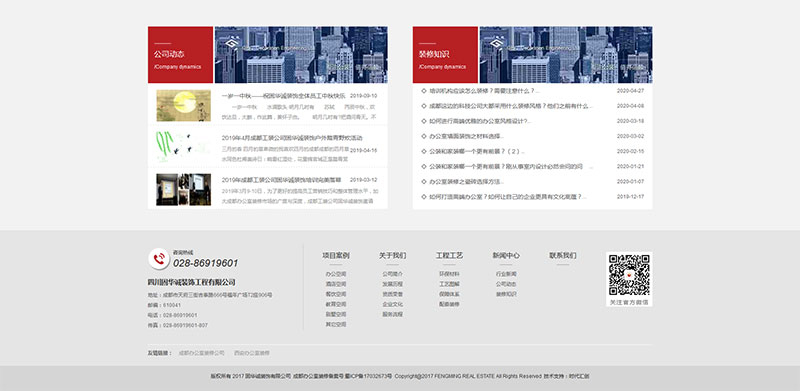The image size is (800, 391).
Task: Open the training photos article thumbnail
Action: click(x=184, y=189)
